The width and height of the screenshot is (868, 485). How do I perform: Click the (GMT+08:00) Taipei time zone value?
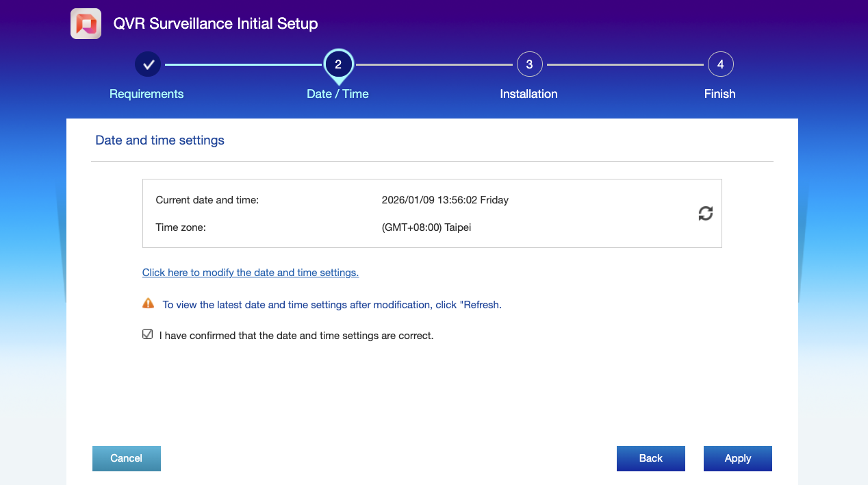click(x=426, y=227)
